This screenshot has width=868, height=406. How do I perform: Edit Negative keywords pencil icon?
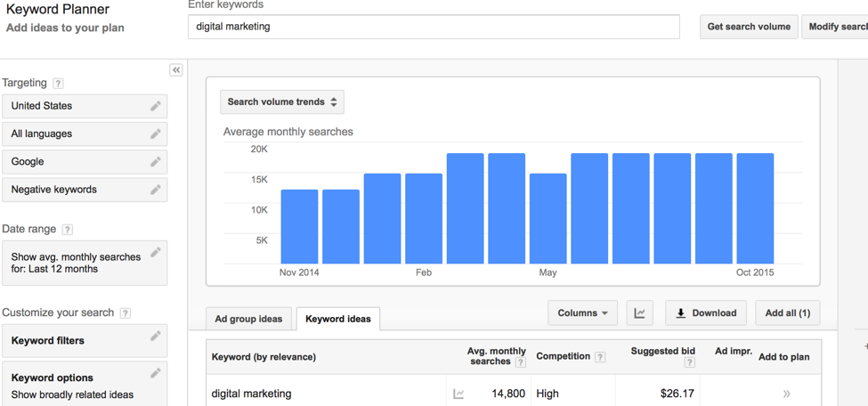click(156, 190)
